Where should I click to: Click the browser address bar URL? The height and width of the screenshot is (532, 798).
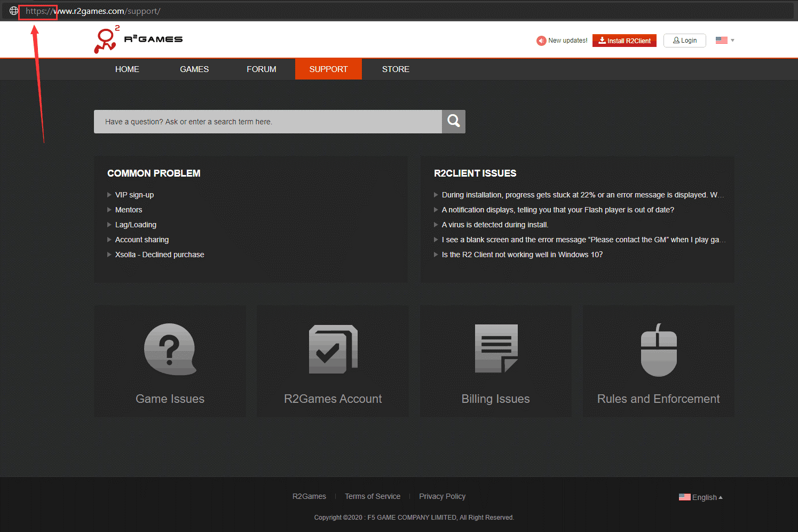pyautogui.click(x=93, y=11)
